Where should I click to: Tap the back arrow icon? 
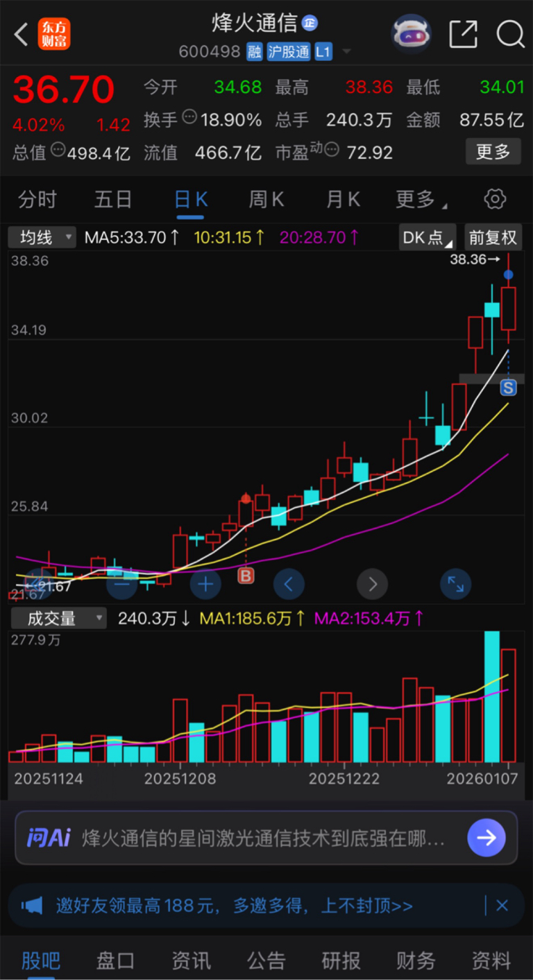[x=22, y=34]
